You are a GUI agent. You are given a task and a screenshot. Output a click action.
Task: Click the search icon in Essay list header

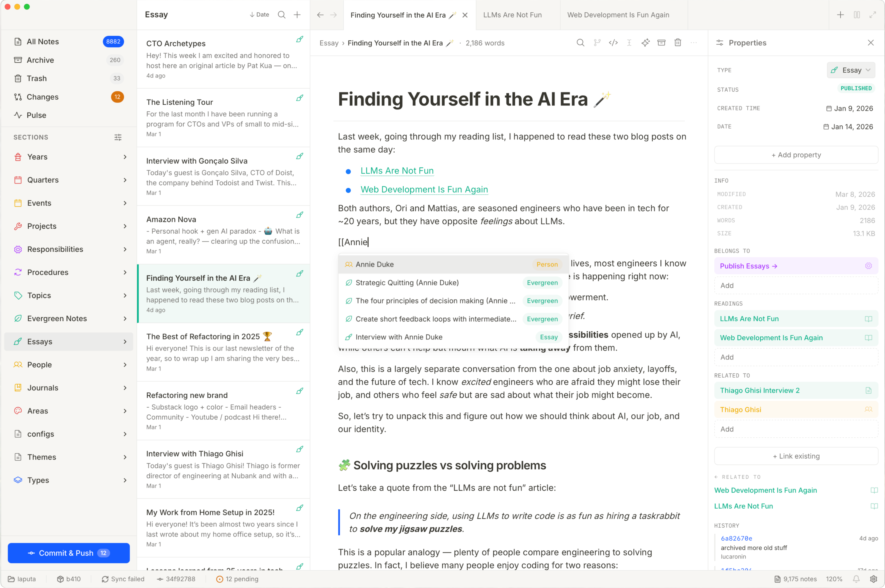(x=282, y=15)
